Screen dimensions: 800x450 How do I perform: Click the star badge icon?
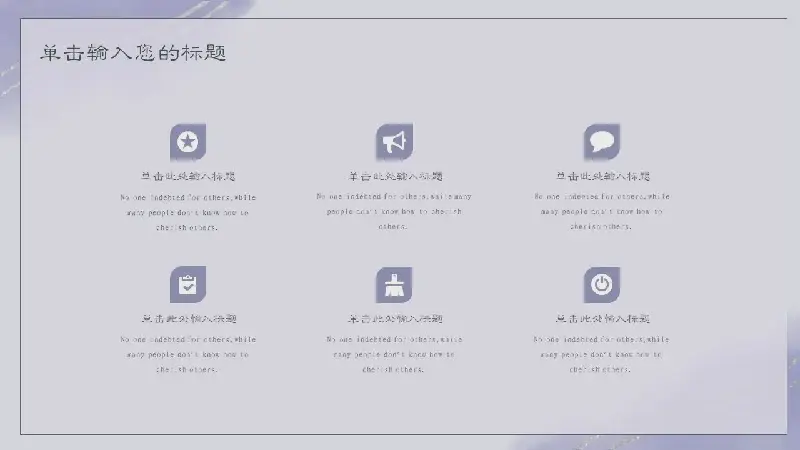coord(187,142)
